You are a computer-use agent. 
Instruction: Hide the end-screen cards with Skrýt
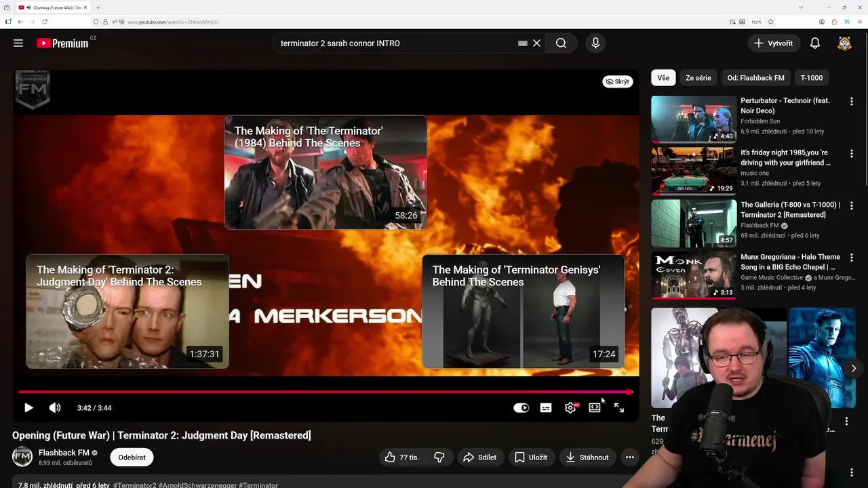[x=617, y=81]
